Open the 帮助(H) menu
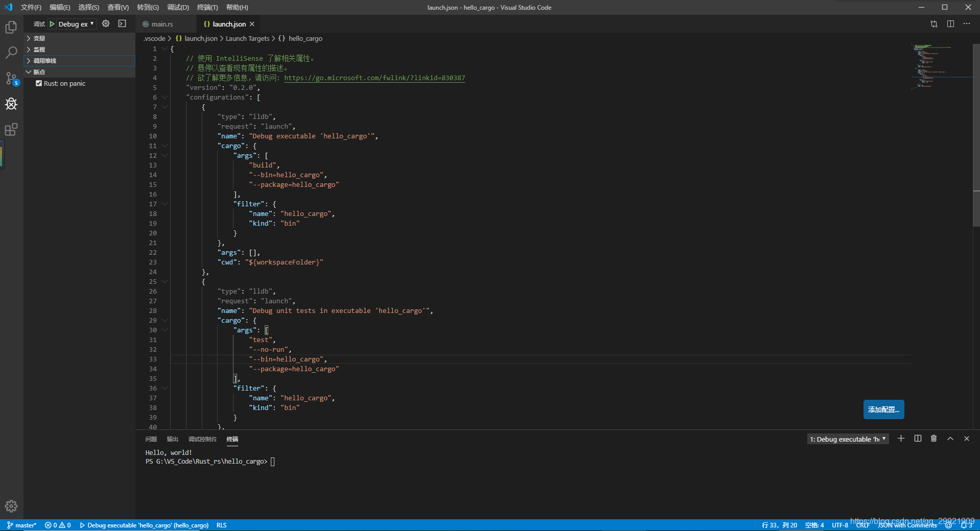This screenshot has width=980, height=531. (x=237, y=7)
